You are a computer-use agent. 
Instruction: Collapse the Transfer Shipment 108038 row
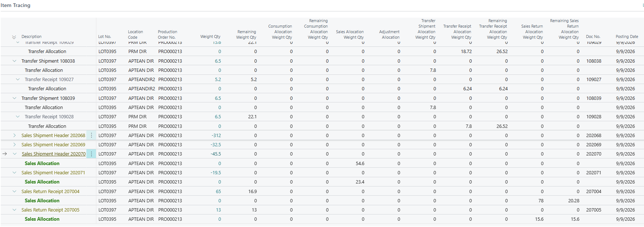coord(14,61)
